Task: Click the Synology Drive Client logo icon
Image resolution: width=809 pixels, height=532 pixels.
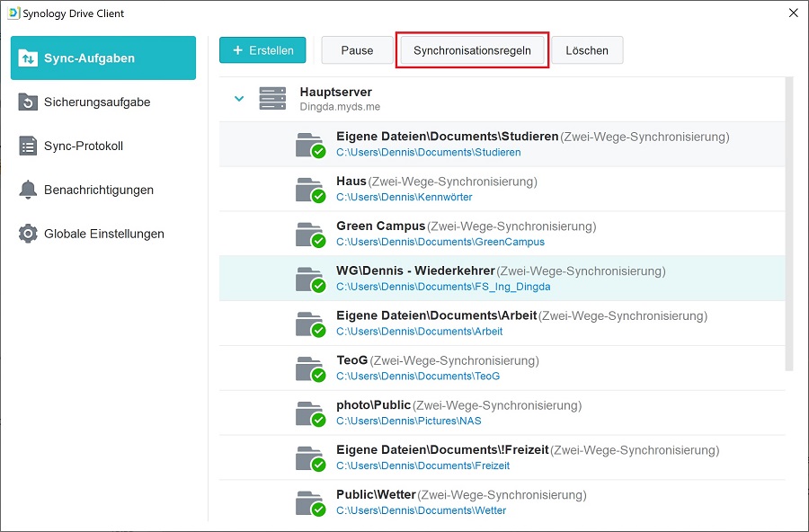Action: click(13, 13)
